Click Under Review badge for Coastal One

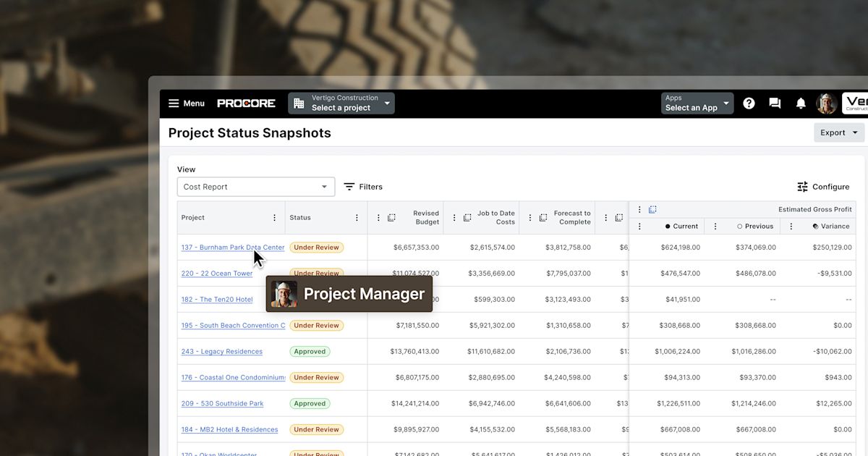[316, 378]
